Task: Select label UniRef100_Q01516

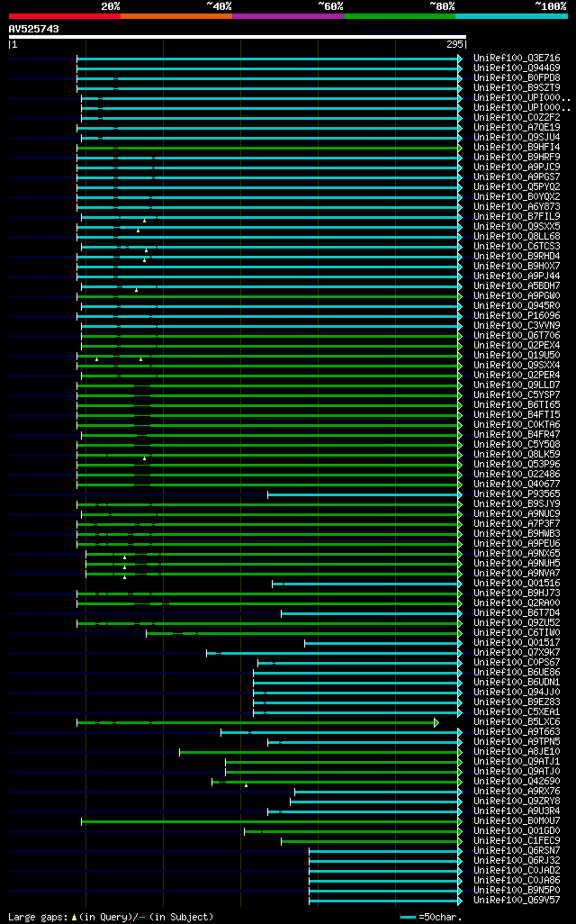Action: pos(517,583)
